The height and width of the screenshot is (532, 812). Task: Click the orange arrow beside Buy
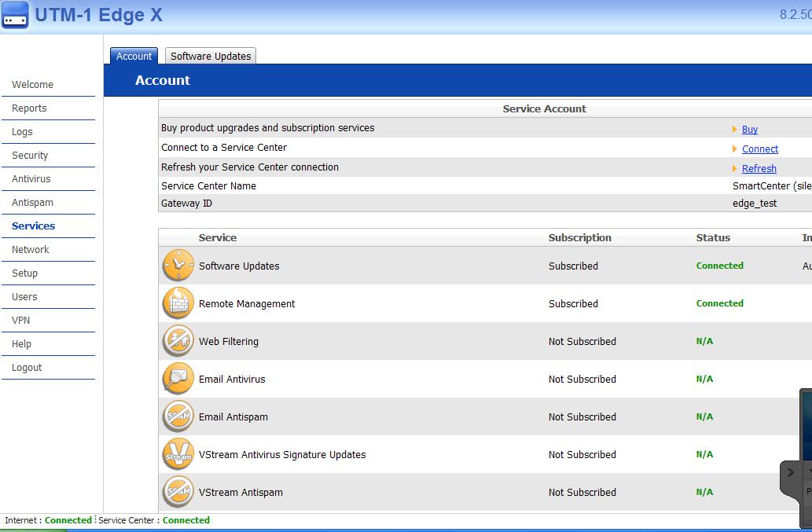[x=734, y=129]
